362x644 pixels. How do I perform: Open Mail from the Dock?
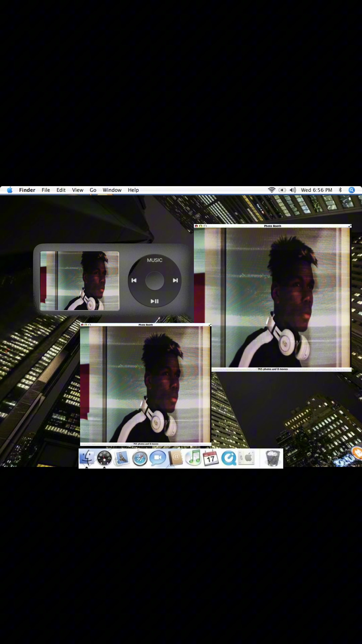click(x=122, y=458)
